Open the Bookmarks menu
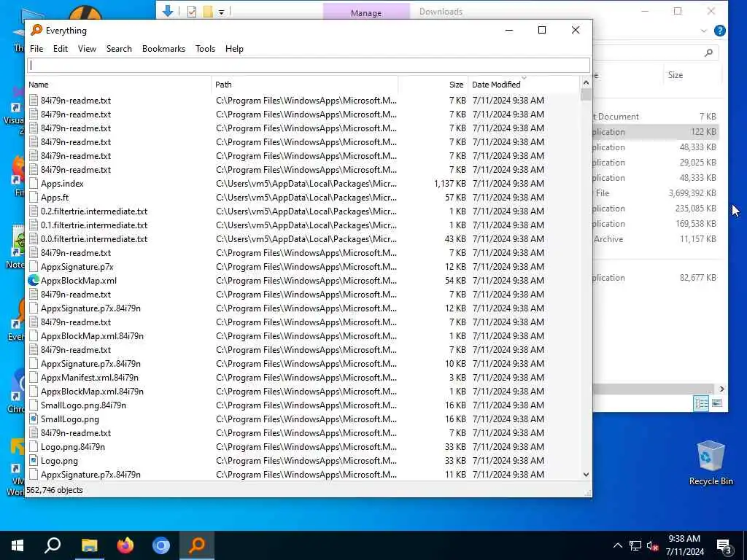 click(x=163, y=49)
